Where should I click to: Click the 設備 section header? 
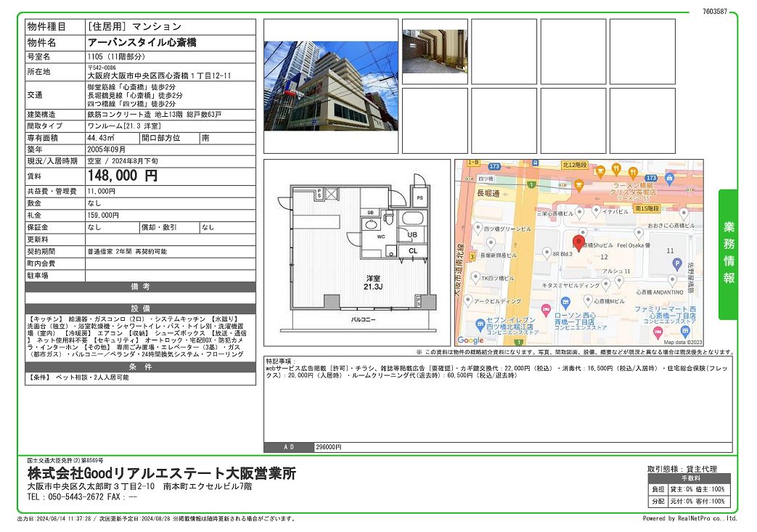coord(141,308)
